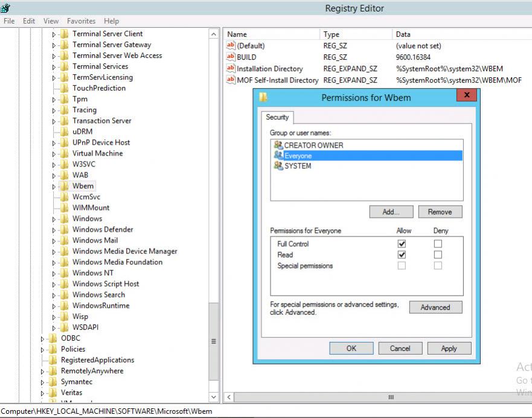Expand the Windows Media Foundation key
The height and width of the screenshot is (418, 532).
[x=54, y=263]
